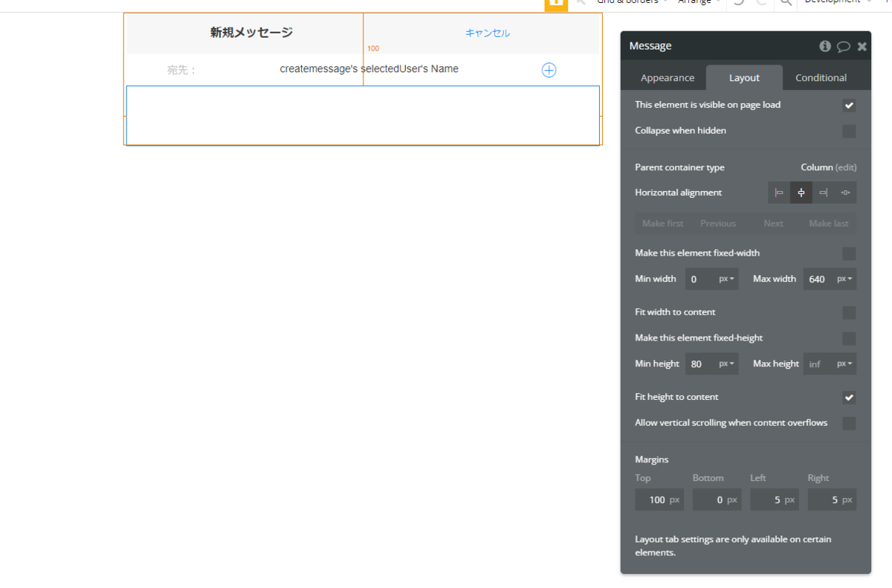Click the search magnifier icon in top toolbar

tap(785, 3)
